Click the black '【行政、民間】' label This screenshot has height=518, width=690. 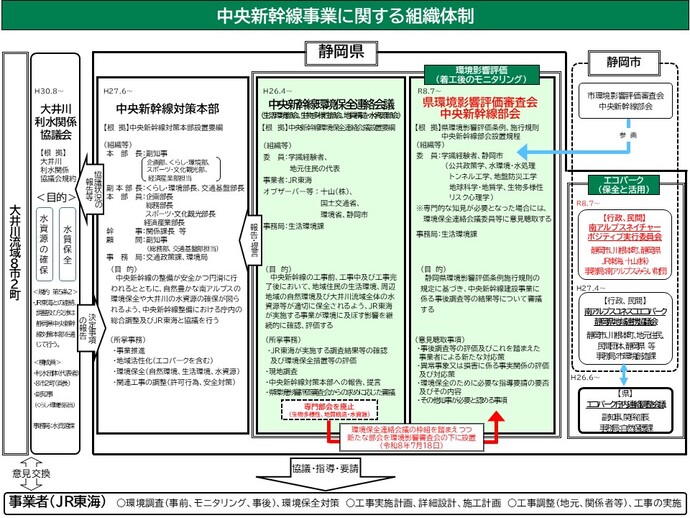[x=624, y=301]
